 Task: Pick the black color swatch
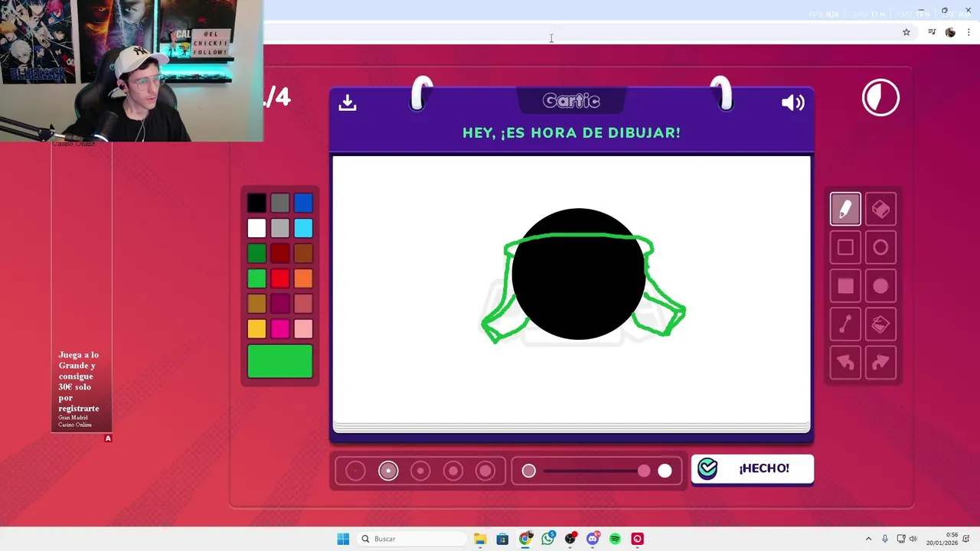(x=256, y=203)
